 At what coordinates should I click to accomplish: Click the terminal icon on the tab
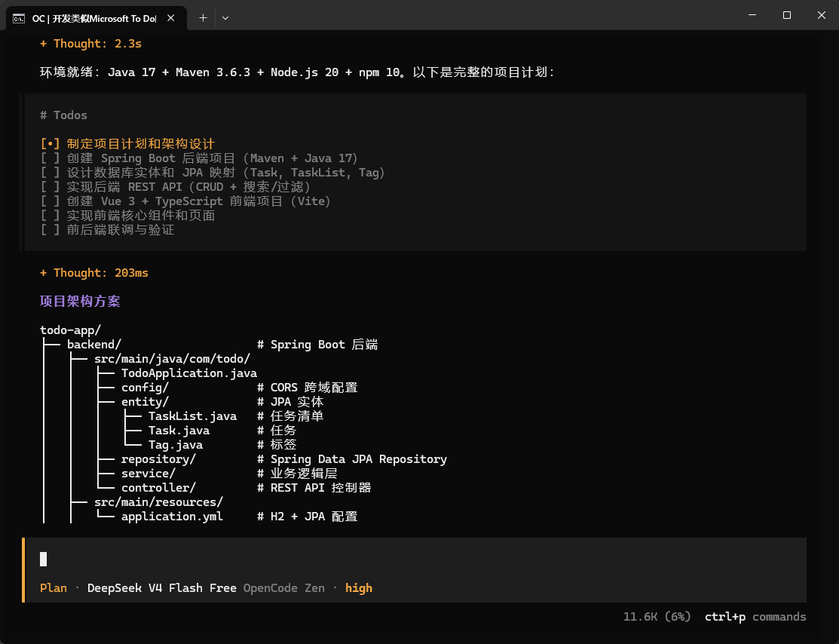click(19, 19)
